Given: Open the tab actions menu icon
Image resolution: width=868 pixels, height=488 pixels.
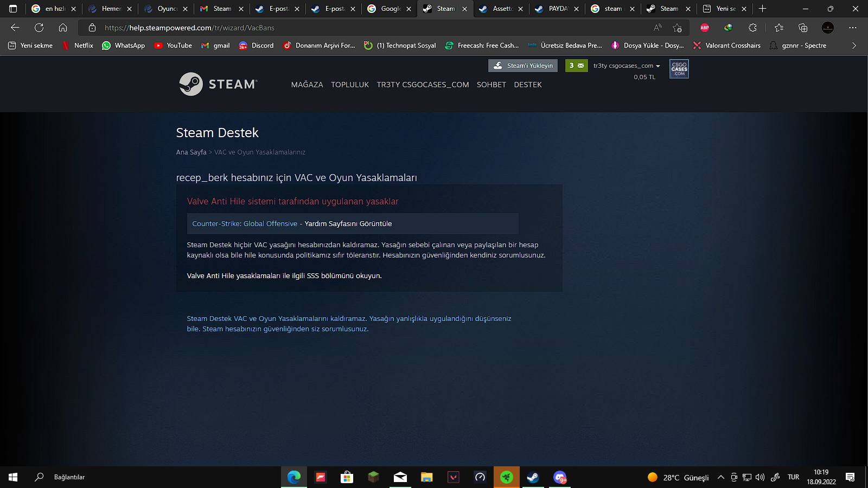Looking at the screenshot, I should pyautogui.click(x=13, y=9).
